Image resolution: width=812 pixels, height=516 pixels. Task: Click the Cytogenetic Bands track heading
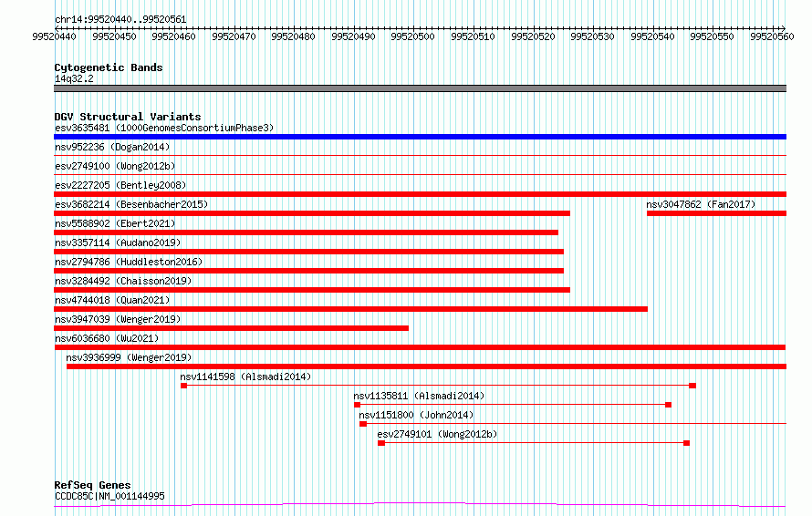tap(109, 67)
